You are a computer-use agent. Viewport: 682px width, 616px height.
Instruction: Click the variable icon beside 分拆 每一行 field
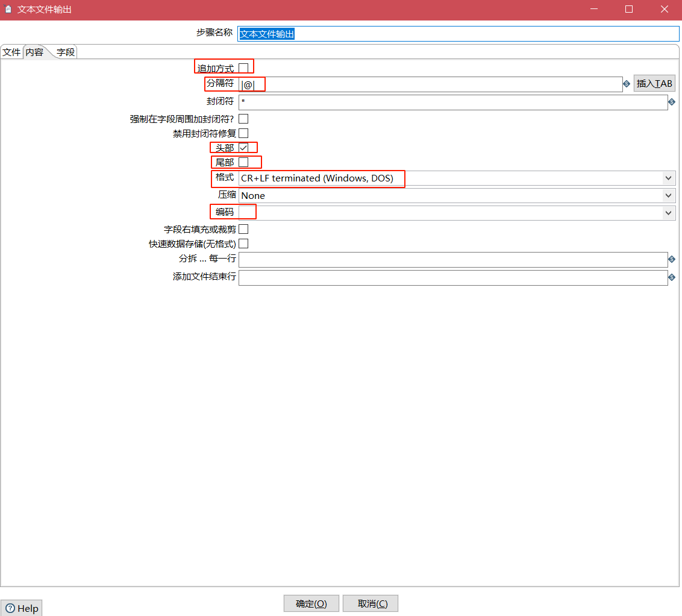[x=672, y=259]
